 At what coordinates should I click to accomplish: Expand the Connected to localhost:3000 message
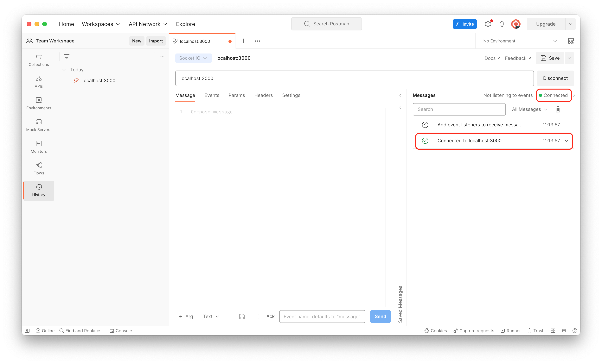point(566,141)
